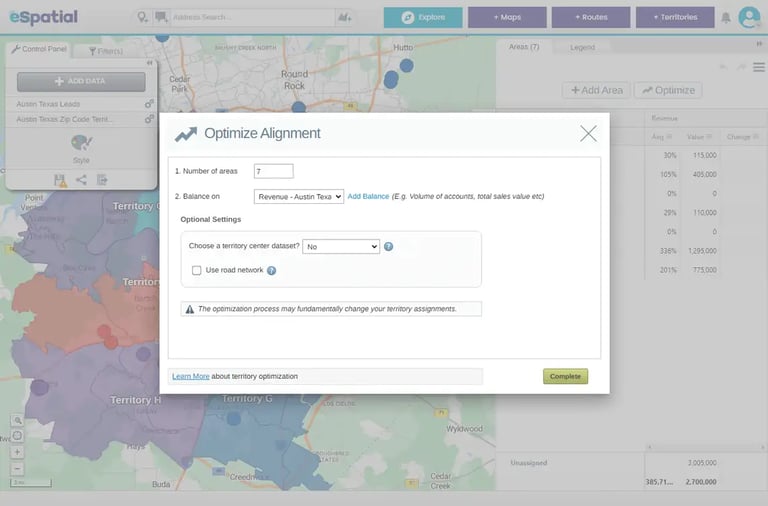Close the Optimize Alignment dialog
This screenshot has width=768, height=506.
point(588,133)
